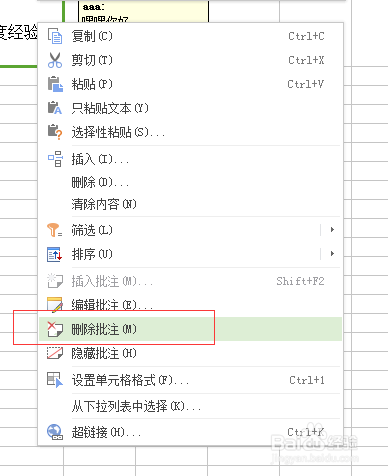Screen dimensions: 388x476
Task: Click the Hyperlink (超链接) globe icon
Action: 55,432
